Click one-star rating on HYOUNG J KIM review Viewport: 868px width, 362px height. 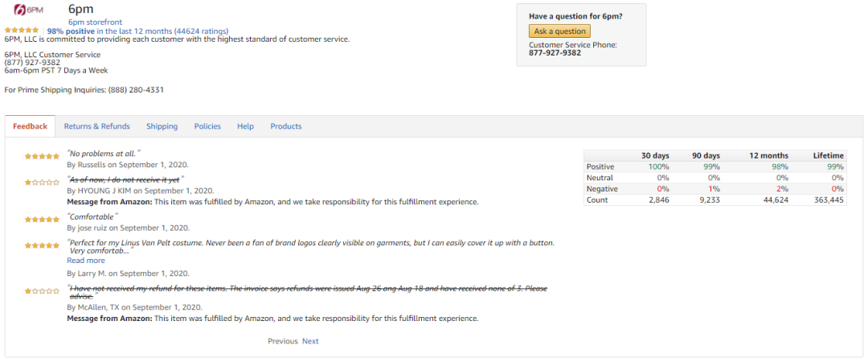coord(42,182)
